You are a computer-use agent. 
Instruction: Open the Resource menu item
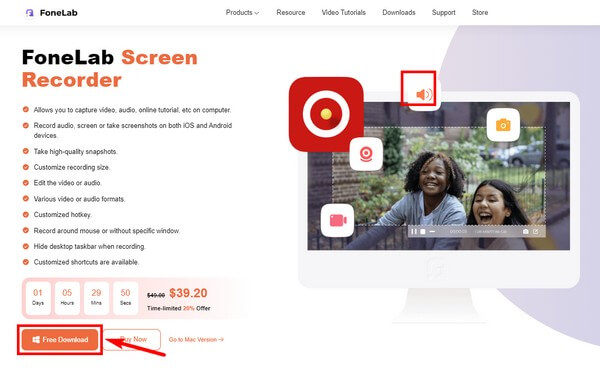coord(291,13)
